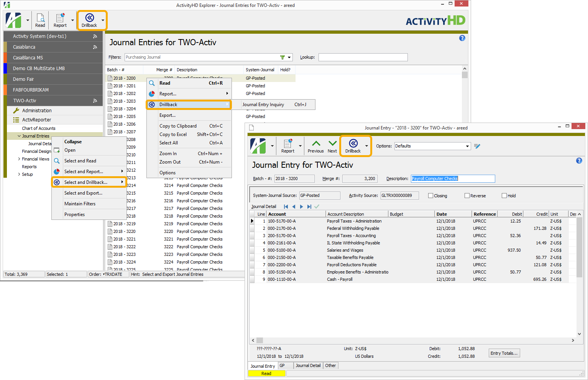
Task: Click filter funnel icon beside Purchasing Journal
Action: pos(283,57)
